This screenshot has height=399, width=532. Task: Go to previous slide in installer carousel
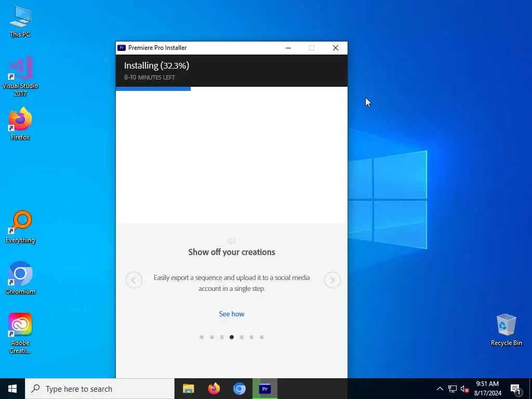click(134, 280)
